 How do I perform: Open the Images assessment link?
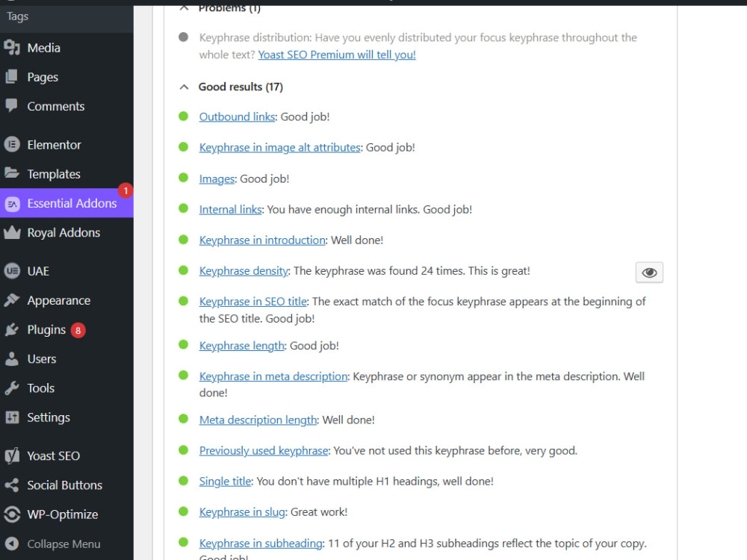[217, 178]
